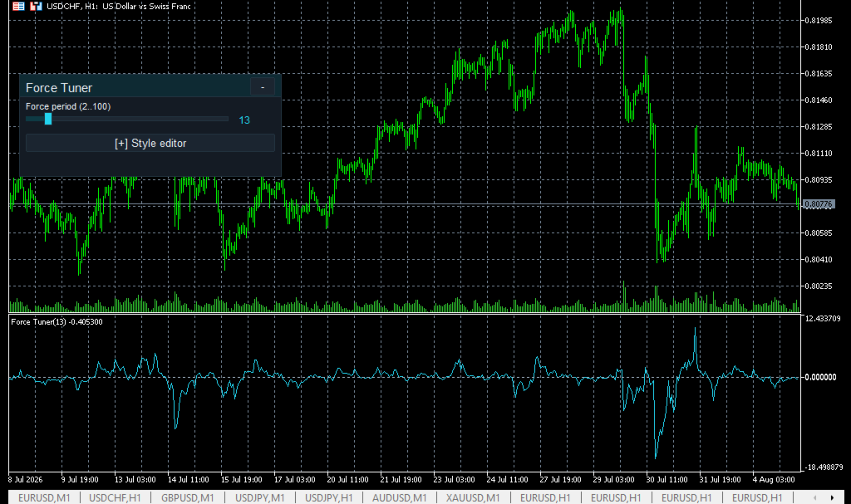Open the GBPUSD,M1 chart tab

pos(187,497)
